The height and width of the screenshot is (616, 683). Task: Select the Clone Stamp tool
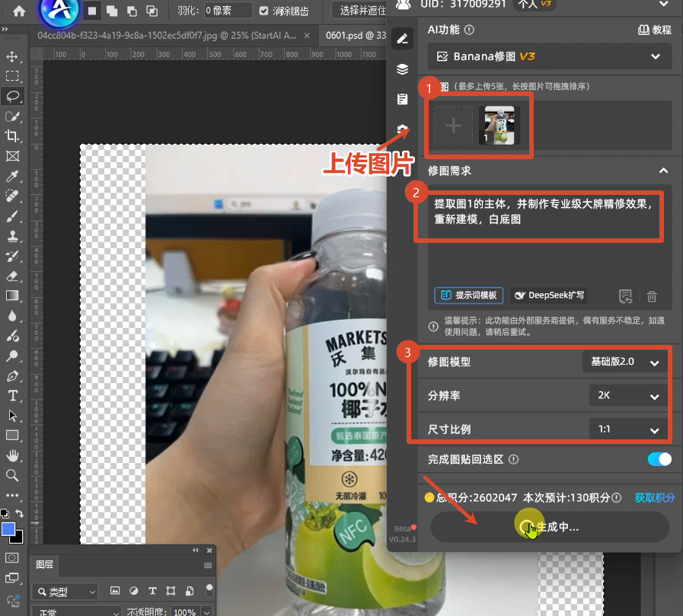[12, 236]
